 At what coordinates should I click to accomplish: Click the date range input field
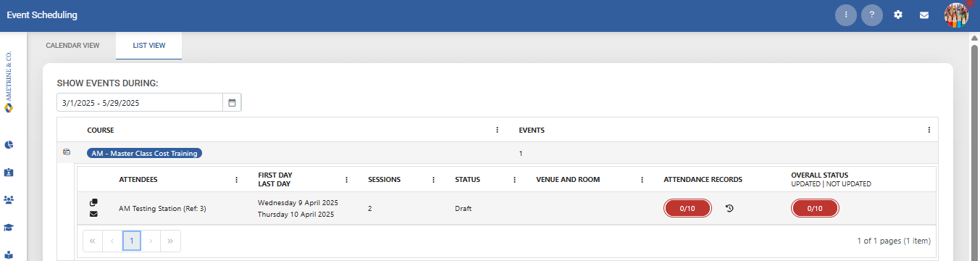tap(140, 103)
